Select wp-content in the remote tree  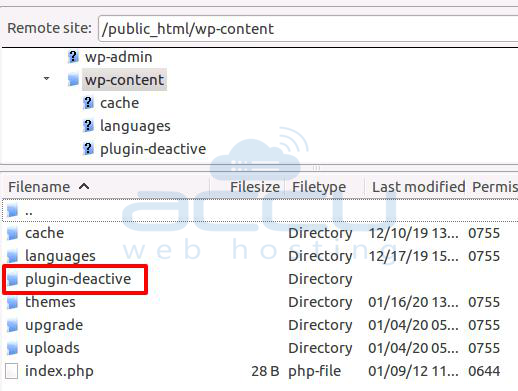(x=124, y=80)
